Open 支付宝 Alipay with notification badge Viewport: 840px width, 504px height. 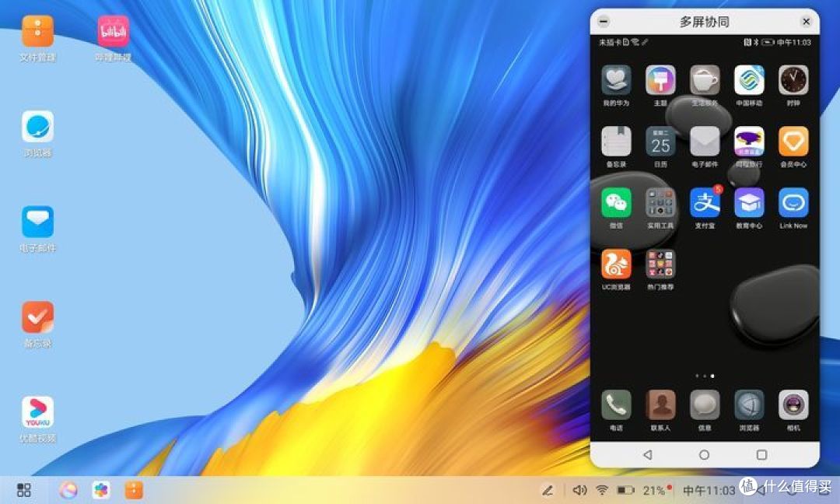[x=705, y=203]
